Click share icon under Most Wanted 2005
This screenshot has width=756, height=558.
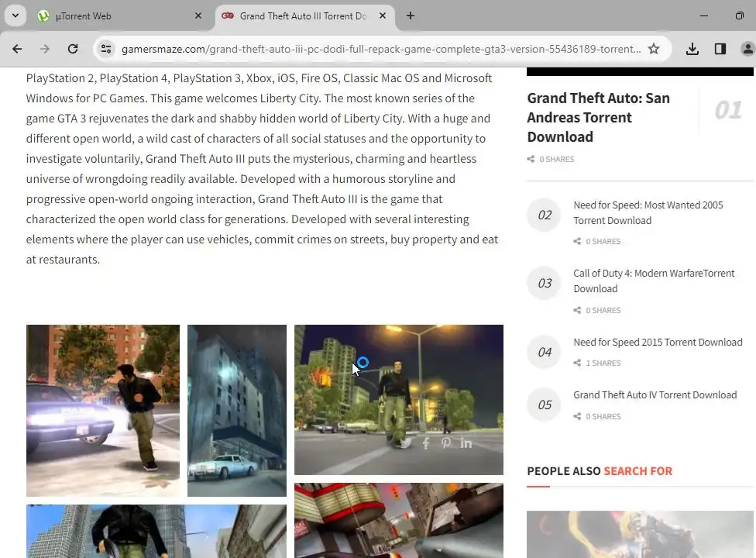577,241
